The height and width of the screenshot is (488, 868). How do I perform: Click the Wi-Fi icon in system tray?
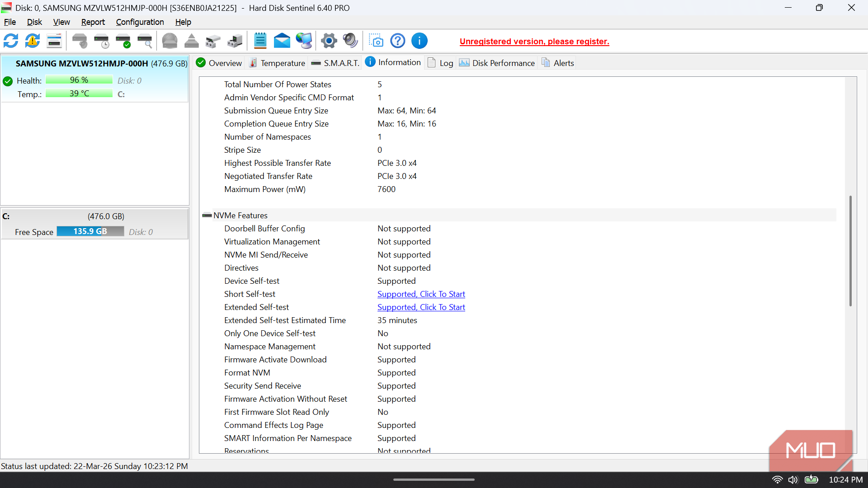click(x=777, y=480)
